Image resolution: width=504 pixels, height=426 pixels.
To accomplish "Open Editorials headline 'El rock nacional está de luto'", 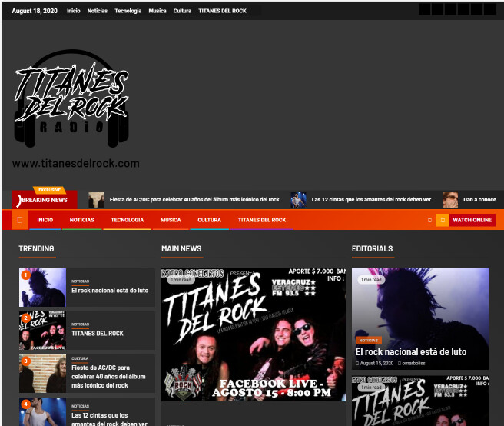I will tap(411, 352).
